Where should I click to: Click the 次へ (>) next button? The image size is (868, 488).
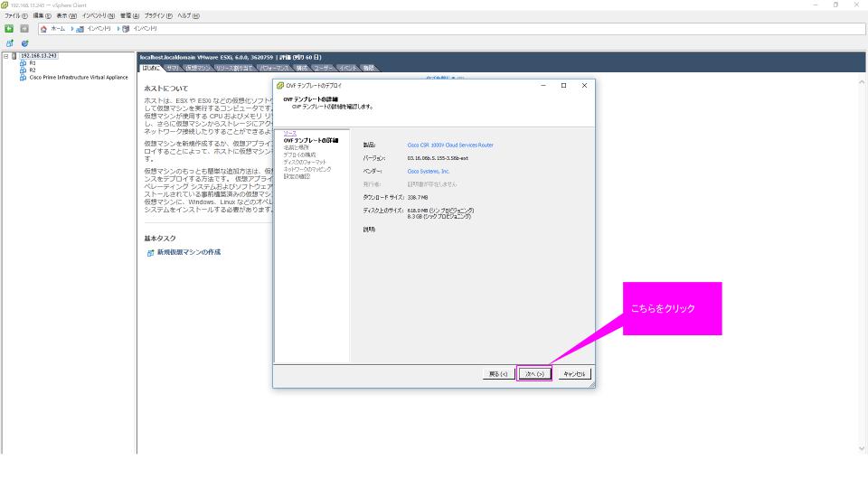pyautogui.click(x=534, y=374)
